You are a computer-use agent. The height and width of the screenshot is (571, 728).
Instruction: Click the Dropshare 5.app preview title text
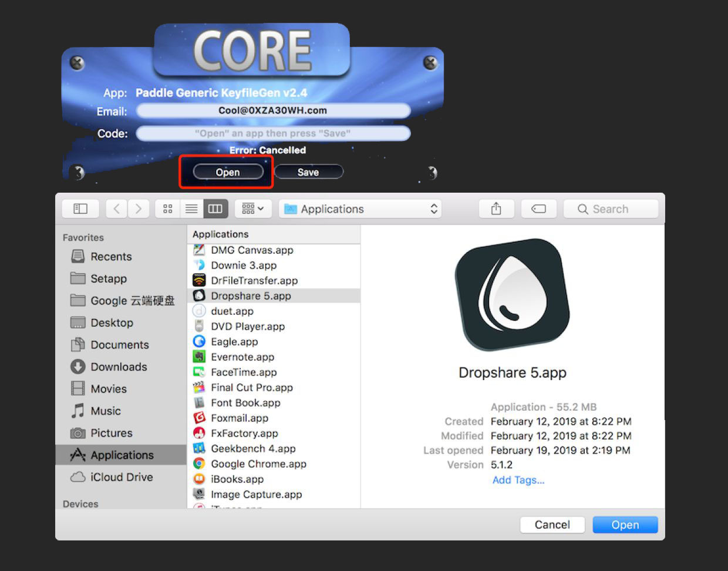pos(513,373)
